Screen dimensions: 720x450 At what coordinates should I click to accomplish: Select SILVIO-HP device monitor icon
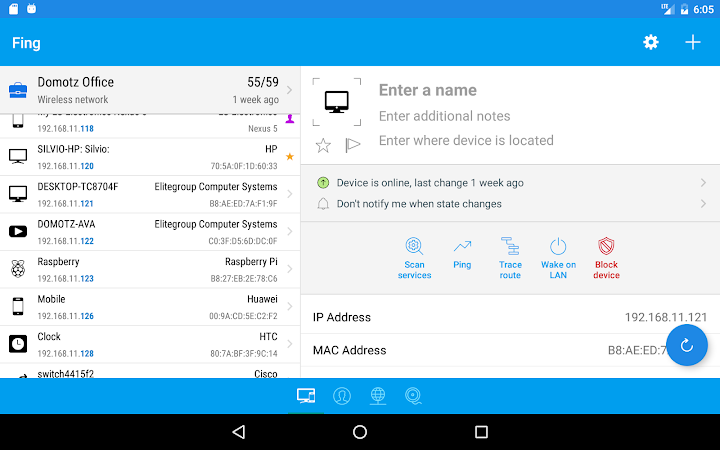[x=18, y=157]
